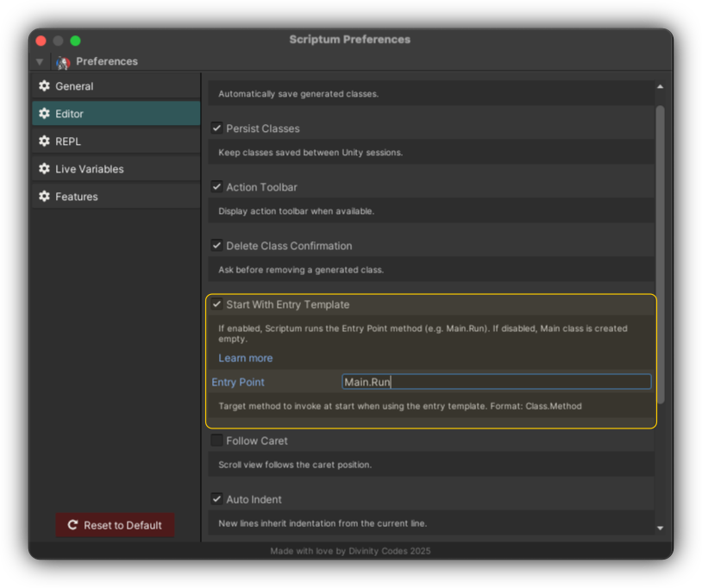This screenshot has height=588, width=702.
Task: Uncheck the Persist Classes checkbox
Action: [x=216, y=128]
